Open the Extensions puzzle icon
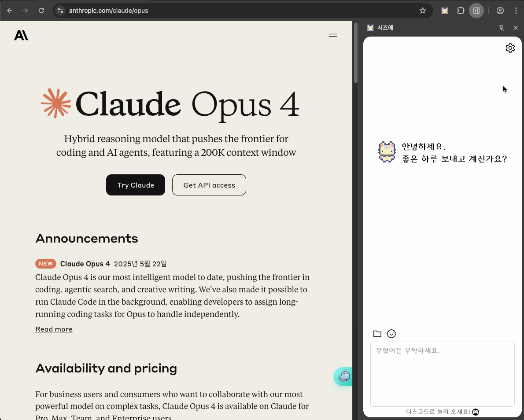Image resolution: width=524 pixels, height=420 pixels. 461,11
